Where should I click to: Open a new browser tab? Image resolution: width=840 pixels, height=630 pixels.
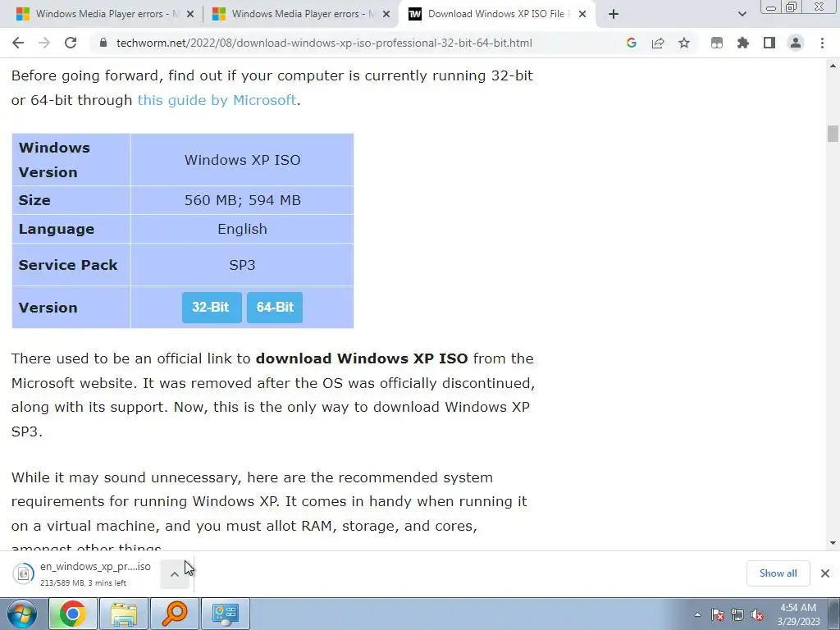[614, 14]
